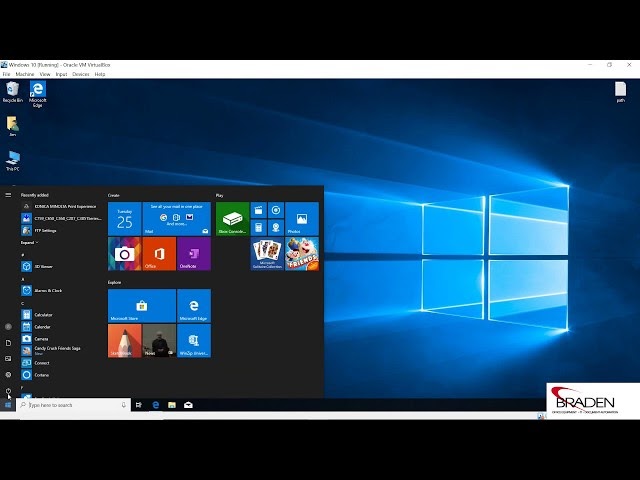Open the SketchBook pencil tile
This screenshot has height=480, width=640.
124,341
